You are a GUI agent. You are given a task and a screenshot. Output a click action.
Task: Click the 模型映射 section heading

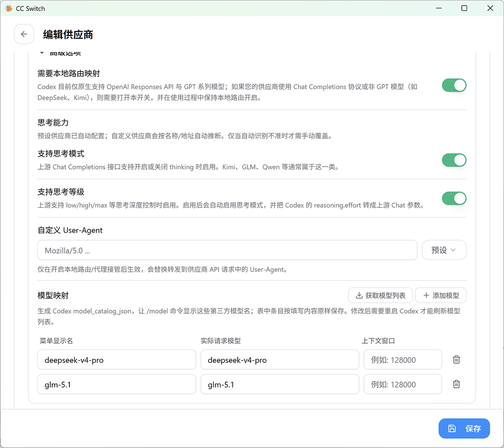point(53,295)
